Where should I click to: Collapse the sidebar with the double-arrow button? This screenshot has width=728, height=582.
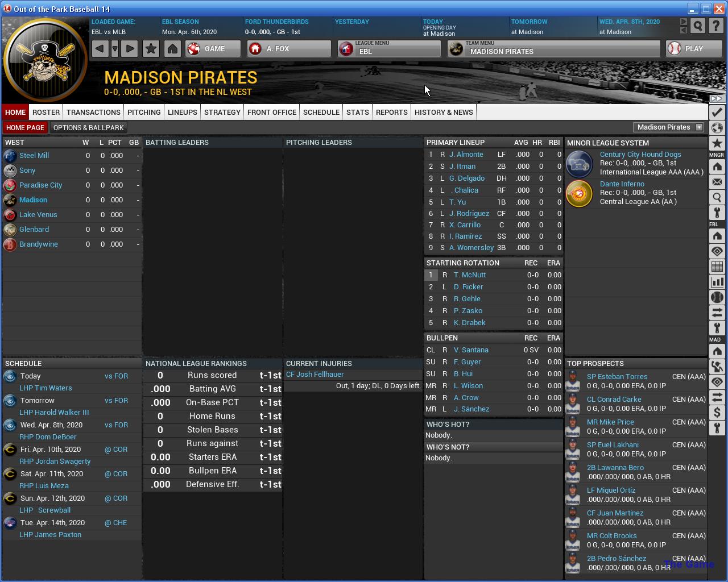(717, 98)
